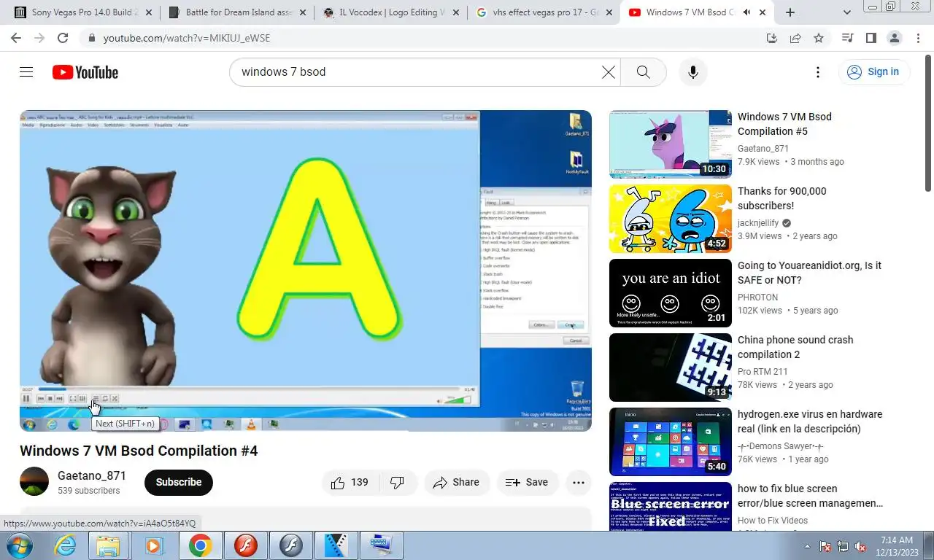The image size is (934, 560).
Task: Open Gaetano_871 channel name under video
Action: [x=92, y=475]
